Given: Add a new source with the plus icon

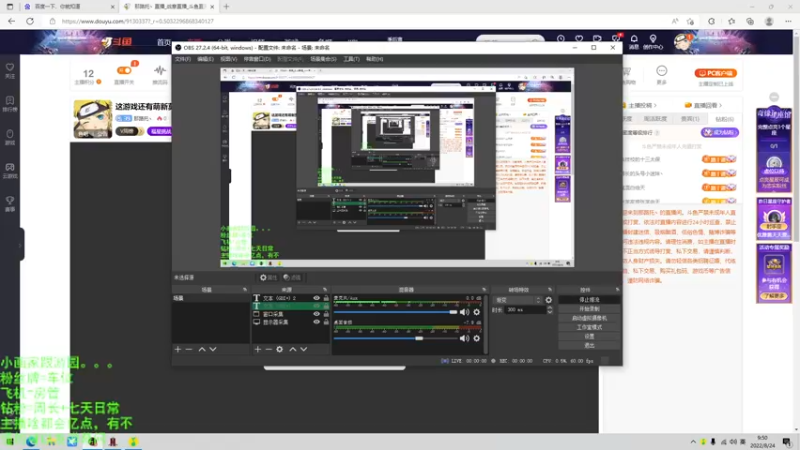Looking at the screenshot, I should coord(258,349).
